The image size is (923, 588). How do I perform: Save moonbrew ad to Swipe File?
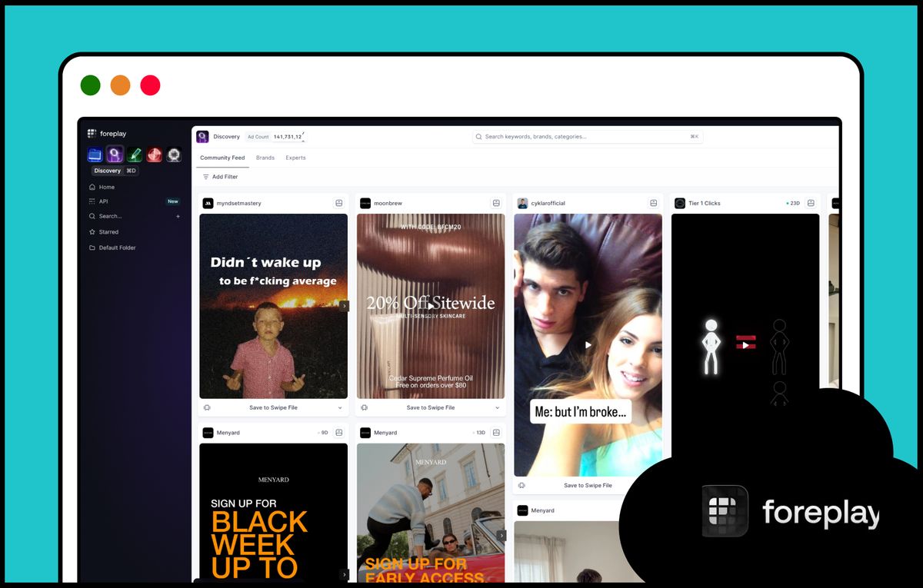pyautogui.click(x=431, y=407)
